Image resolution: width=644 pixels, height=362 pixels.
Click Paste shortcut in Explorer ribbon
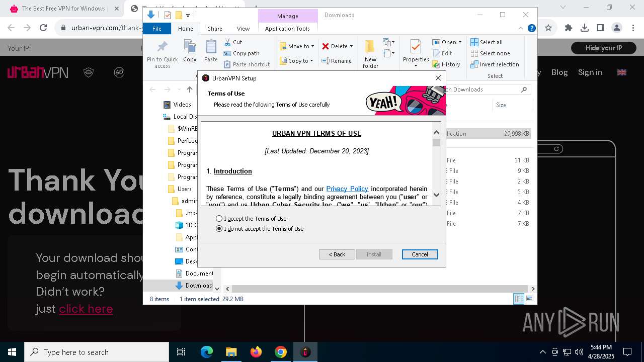point(247,64)
